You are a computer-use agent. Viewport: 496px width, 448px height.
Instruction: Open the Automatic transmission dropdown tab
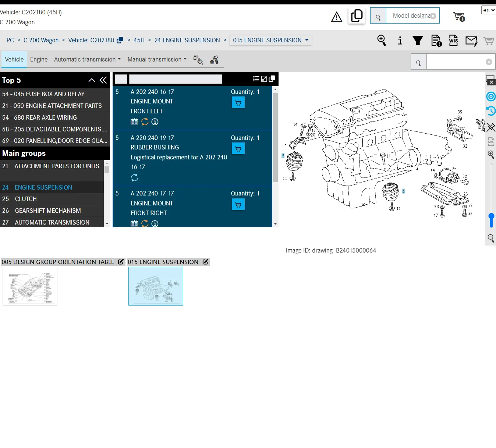pos(88,59)
